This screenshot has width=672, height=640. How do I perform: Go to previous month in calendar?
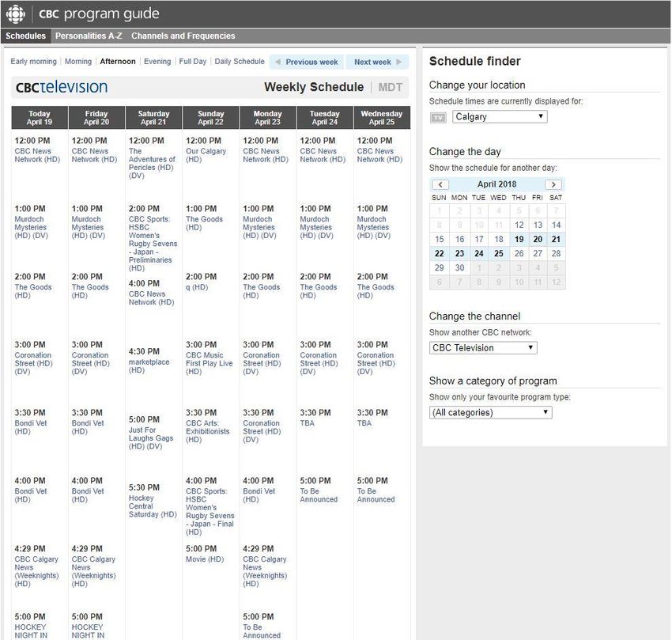pos(440,184)
